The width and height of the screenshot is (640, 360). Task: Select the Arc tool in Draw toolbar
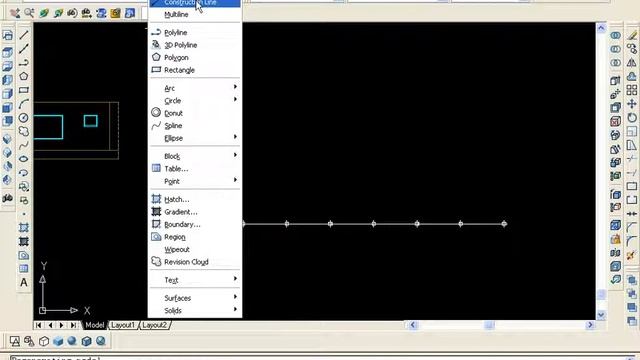click(24, 104)
